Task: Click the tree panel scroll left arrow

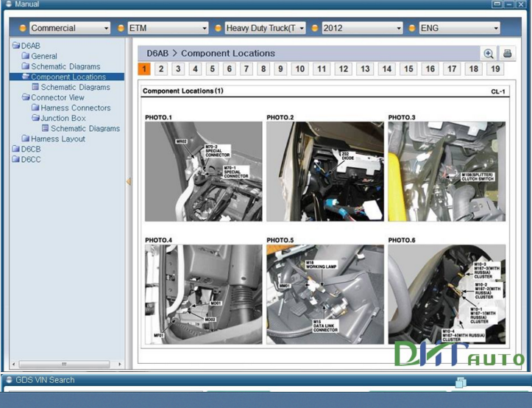Action: coord(13,364)
